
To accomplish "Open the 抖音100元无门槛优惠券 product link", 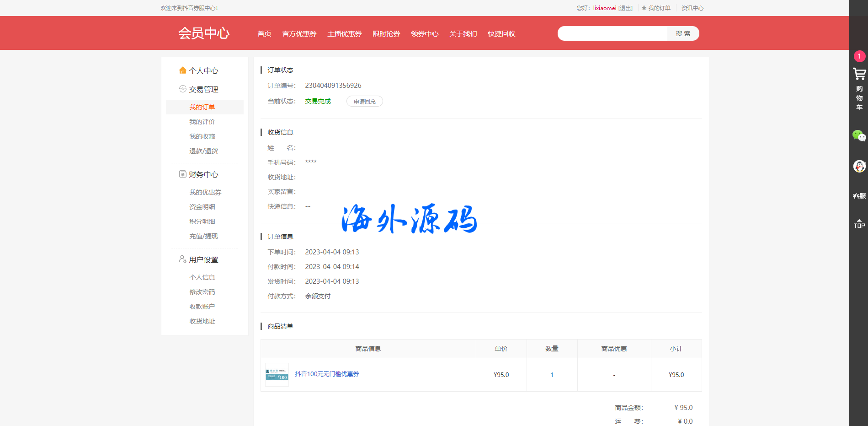I will pos(327,374).
